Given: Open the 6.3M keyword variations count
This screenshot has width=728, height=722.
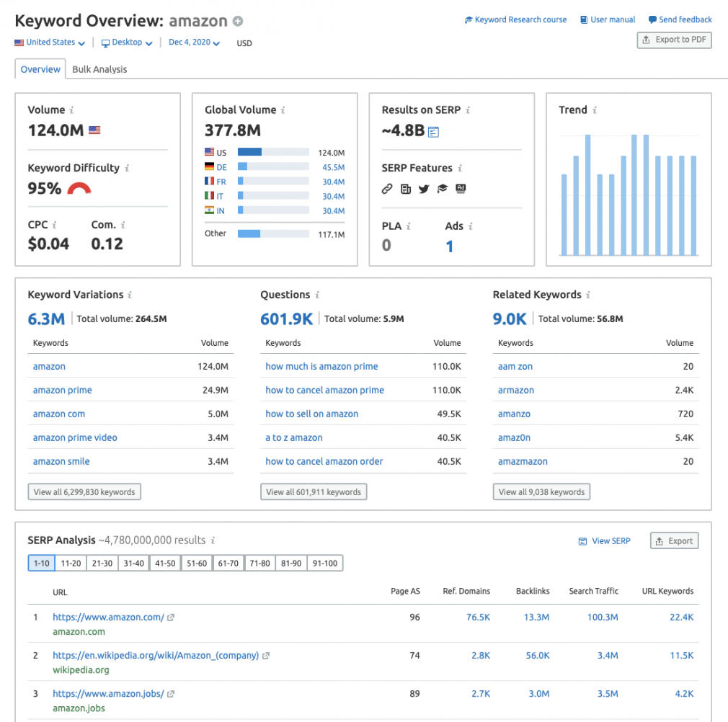Looking at the screenshot, I should click(46, 319).
